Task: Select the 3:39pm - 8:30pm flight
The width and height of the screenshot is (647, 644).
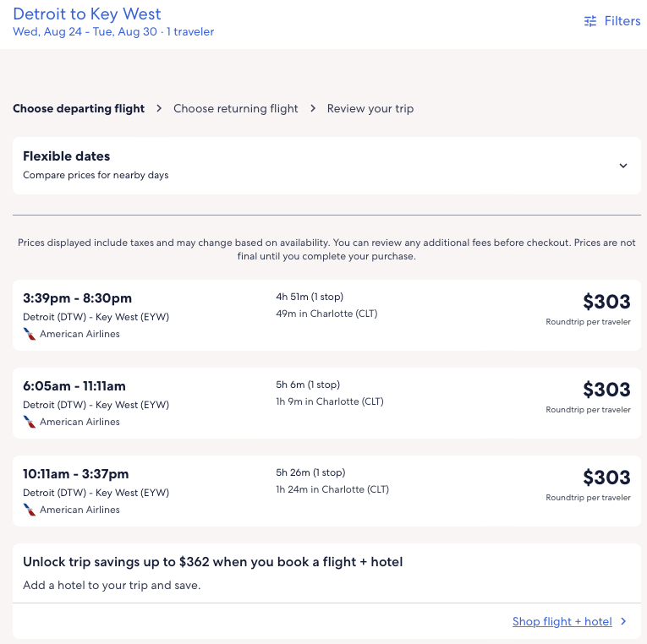Action: 77,298
